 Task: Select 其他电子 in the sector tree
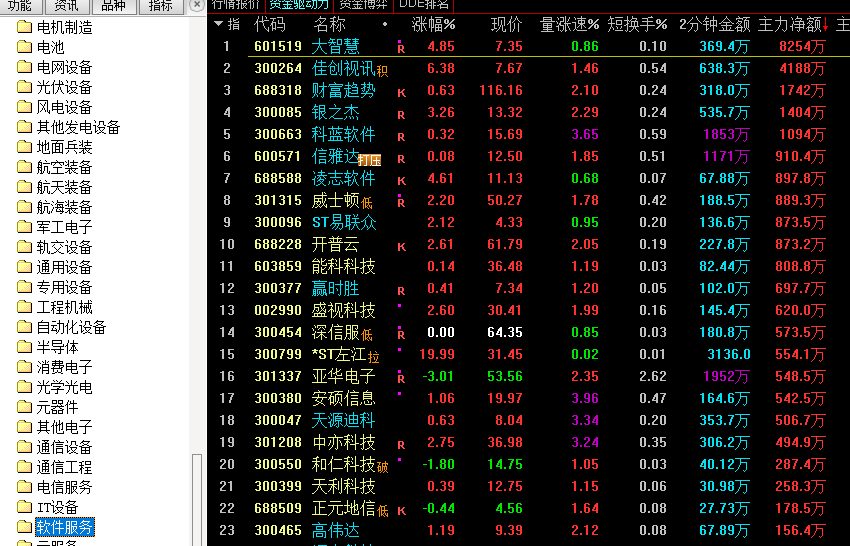64,427
